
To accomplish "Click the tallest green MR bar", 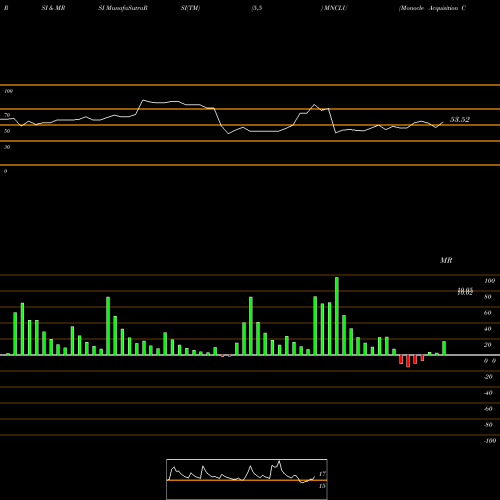I will tap(337, 316).
